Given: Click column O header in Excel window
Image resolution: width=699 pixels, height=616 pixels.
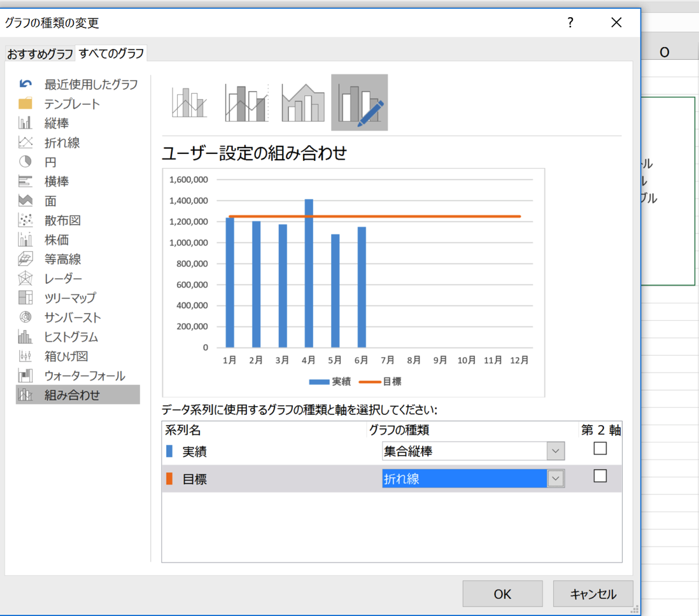Looking at the screenshot, I should click(x=665, y=52).
